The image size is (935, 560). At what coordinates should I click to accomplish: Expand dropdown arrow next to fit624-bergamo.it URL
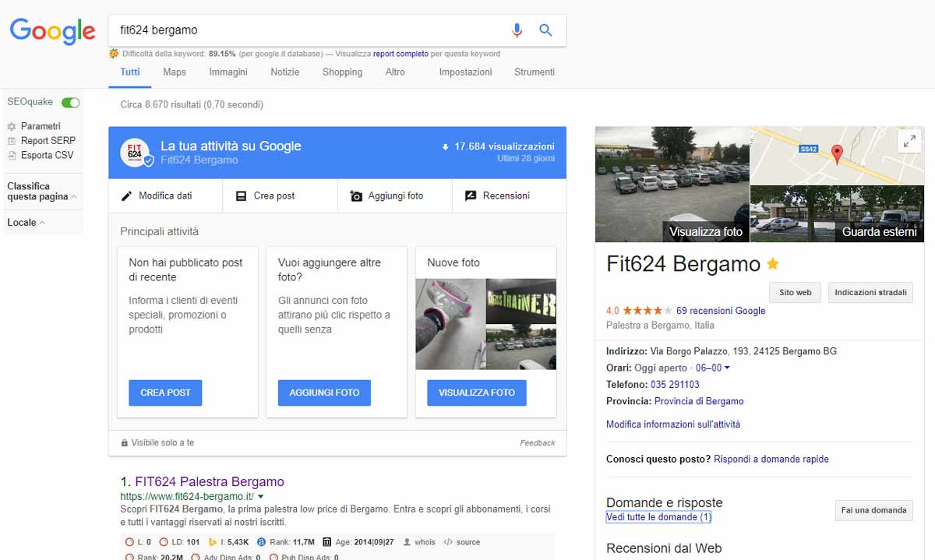point(261,497)
